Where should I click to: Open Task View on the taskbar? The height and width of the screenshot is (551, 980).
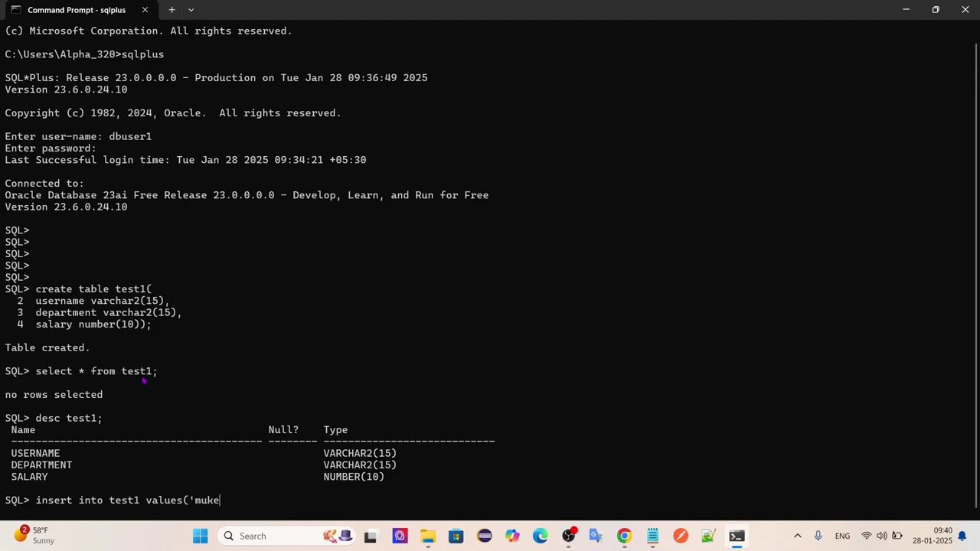point(371,536)
